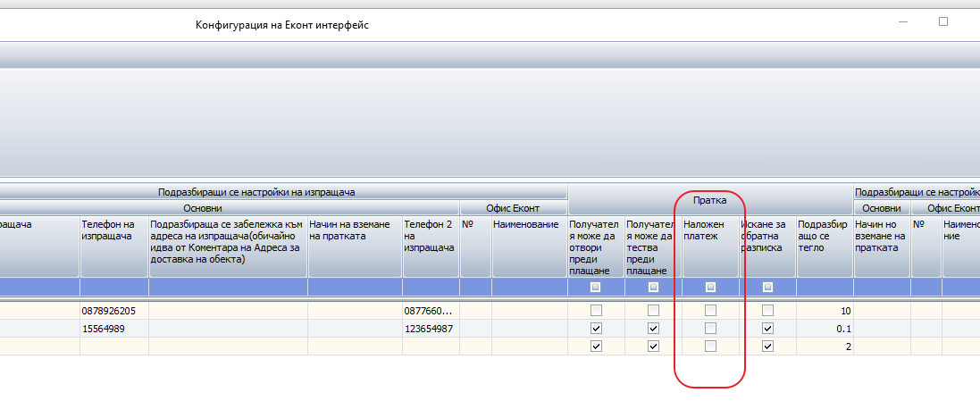Select the cell containing 123654987
The height and width of the screenshot is (401, 980).
[x=431, y=329]
